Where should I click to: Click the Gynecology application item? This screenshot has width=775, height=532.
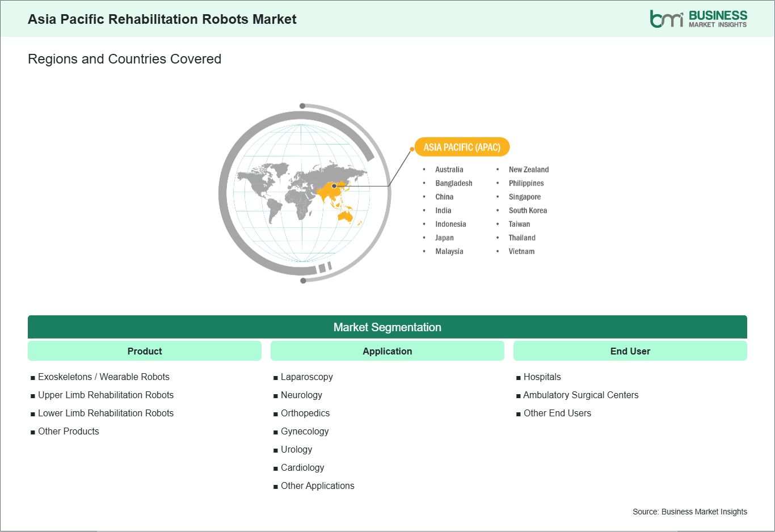pos(305,431)
